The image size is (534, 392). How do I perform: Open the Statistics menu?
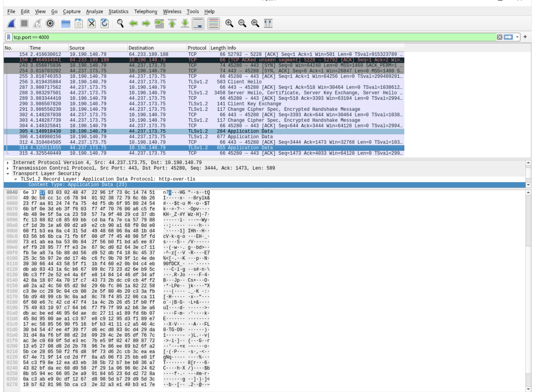tap(118, 11)
